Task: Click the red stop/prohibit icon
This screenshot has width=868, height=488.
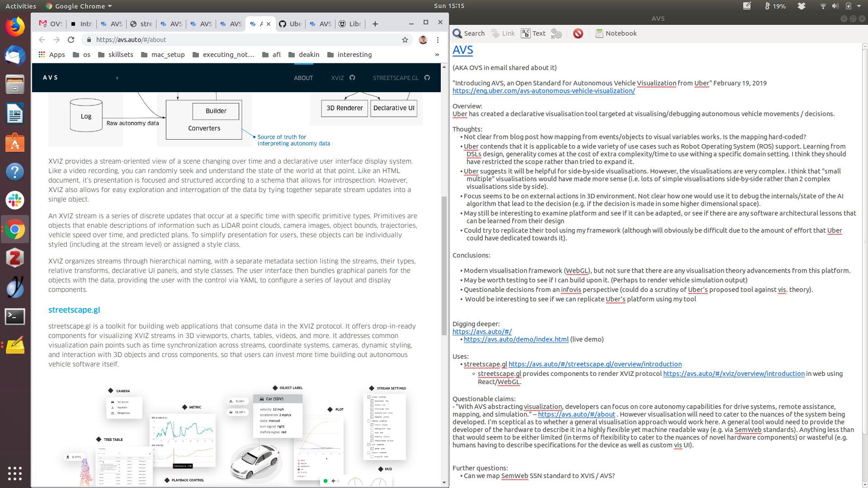Action: [578, 33]
